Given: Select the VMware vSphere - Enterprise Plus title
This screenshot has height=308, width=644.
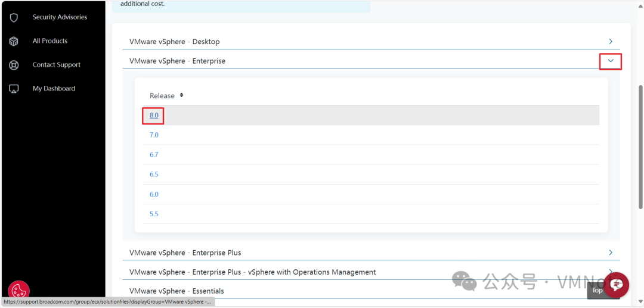Looking at the screenshot, I should (185, 253).
